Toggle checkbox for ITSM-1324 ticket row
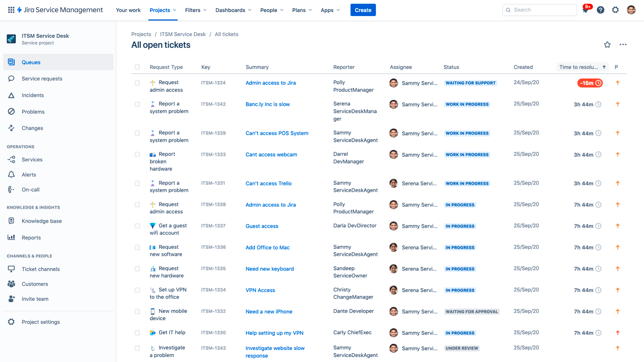The image size is (644, 362). pos(138,83)
